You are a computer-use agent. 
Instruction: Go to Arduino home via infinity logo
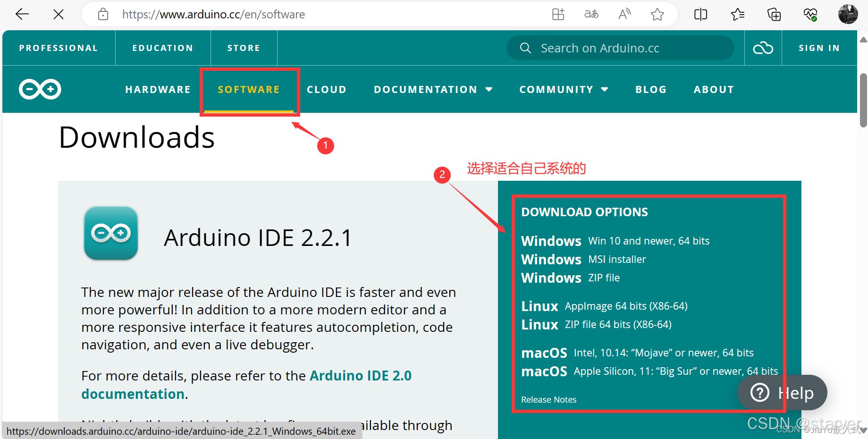point(40,89)
